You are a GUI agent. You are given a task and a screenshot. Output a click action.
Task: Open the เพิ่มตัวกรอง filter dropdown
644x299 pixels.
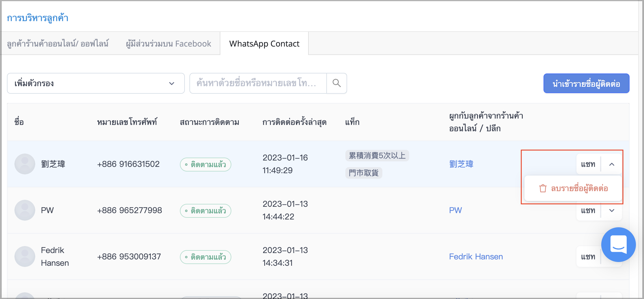click(96, 83)
